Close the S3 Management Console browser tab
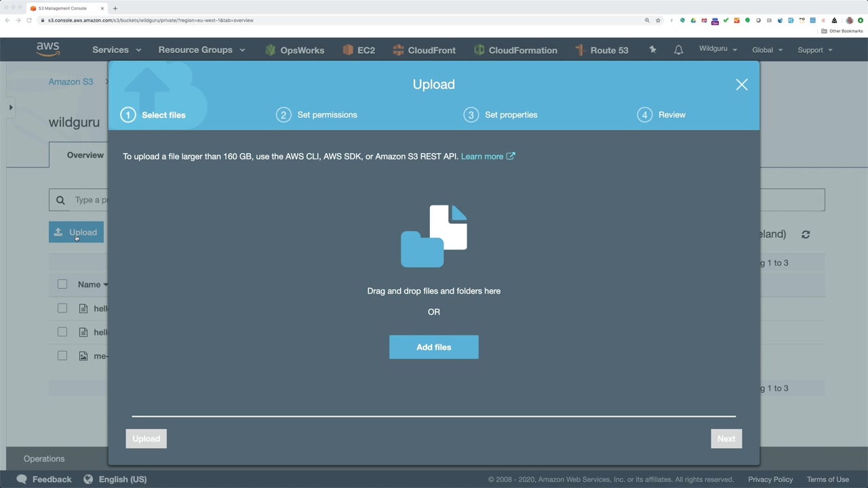868x488 pixels. (102, 8)
